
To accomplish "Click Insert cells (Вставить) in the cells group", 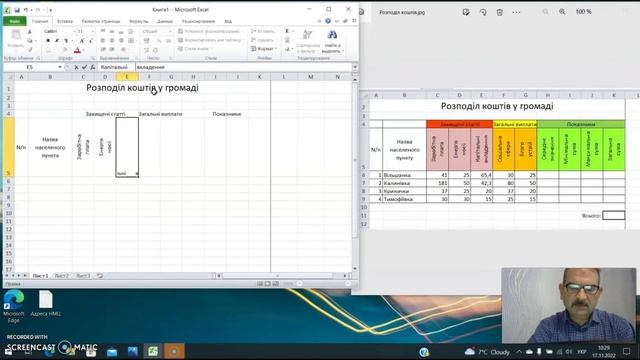I will (262, 31).
